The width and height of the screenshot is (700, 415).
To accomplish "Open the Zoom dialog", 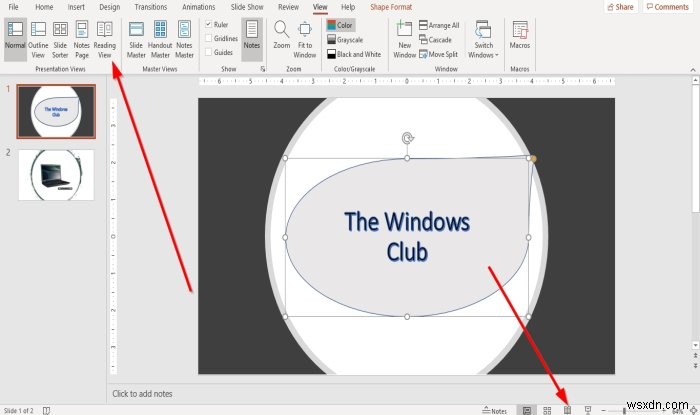I will click(282, 36).
